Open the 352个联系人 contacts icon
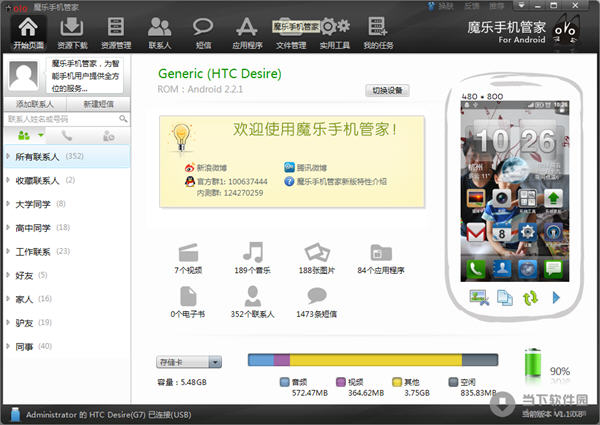The image size is (600, 425). (253, 296)
